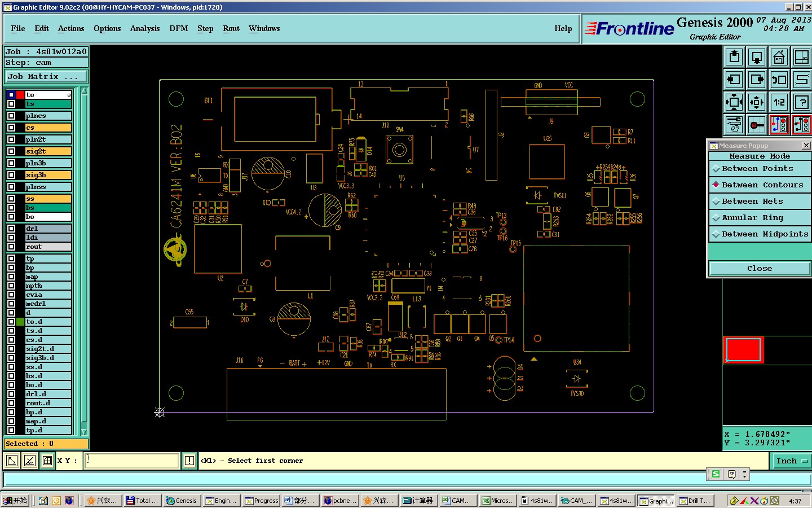Viewport: 812px width, 508px height.
Task: Open the tools and palette settings icon
Action: pyautogui.click(x=734, y=124)
